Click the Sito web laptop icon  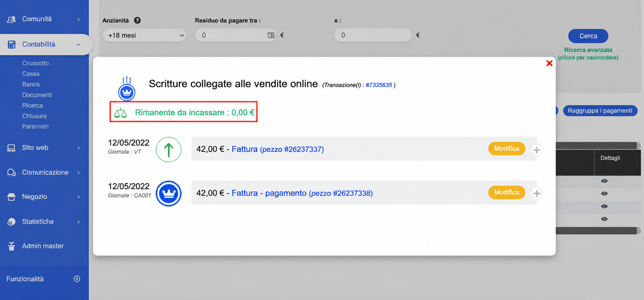tap(12, 148)
